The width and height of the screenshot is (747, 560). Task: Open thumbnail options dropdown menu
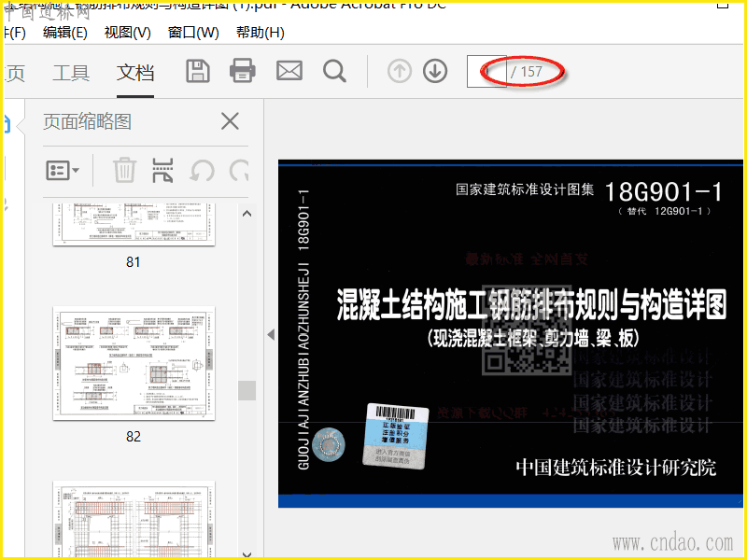tap(63, 170)
